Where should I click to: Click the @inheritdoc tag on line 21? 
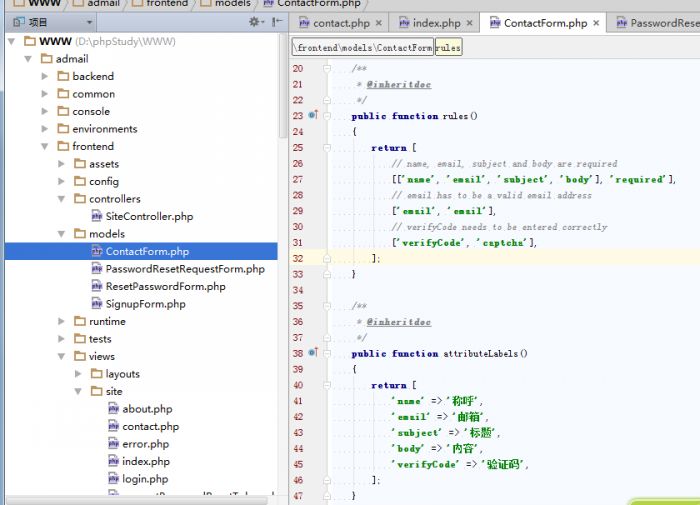(x=398, y=85)
